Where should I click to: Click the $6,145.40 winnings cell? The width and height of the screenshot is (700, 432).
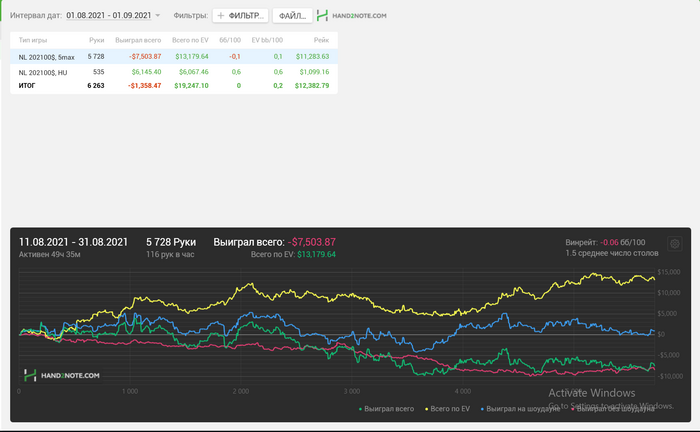pyautogui.click(x=146, y=72)
